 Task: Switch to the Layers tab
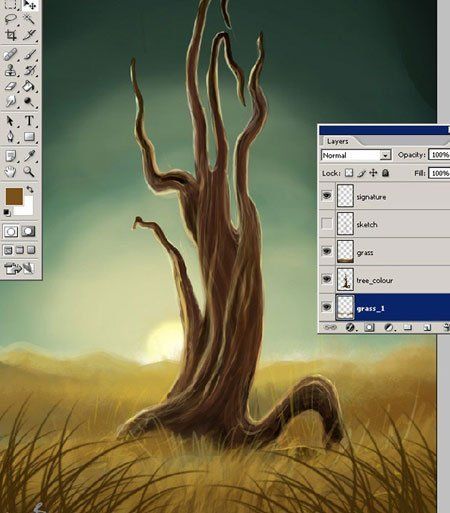coord(337,141)
